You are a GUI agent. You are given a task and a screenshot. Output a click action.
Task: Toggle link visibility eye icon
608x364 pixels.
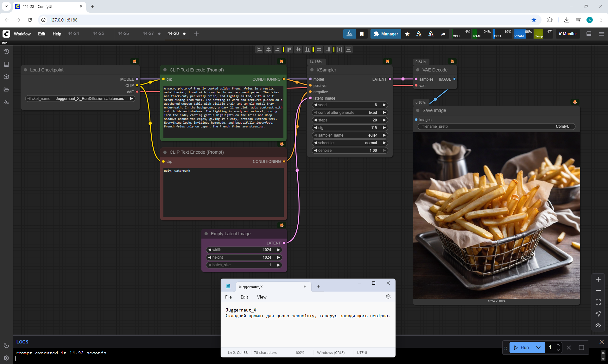click(x=598, y=325)
